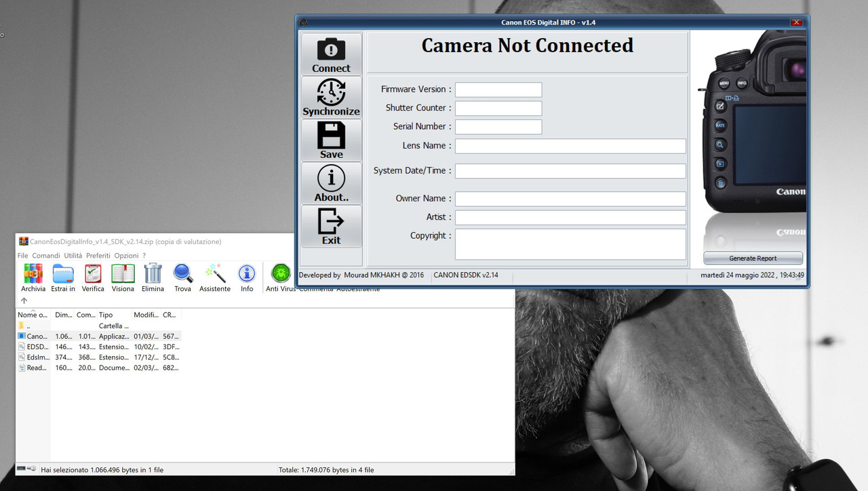This screenshot has width=868, height=491.
Task: Click the Estrai in icon in WinRAR
Action: coord(63,278)
